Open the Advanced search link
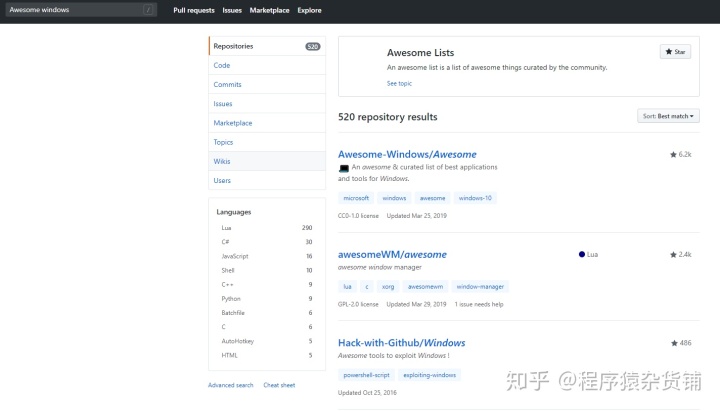This screenshot has width=720, height=411. (231, 385)
